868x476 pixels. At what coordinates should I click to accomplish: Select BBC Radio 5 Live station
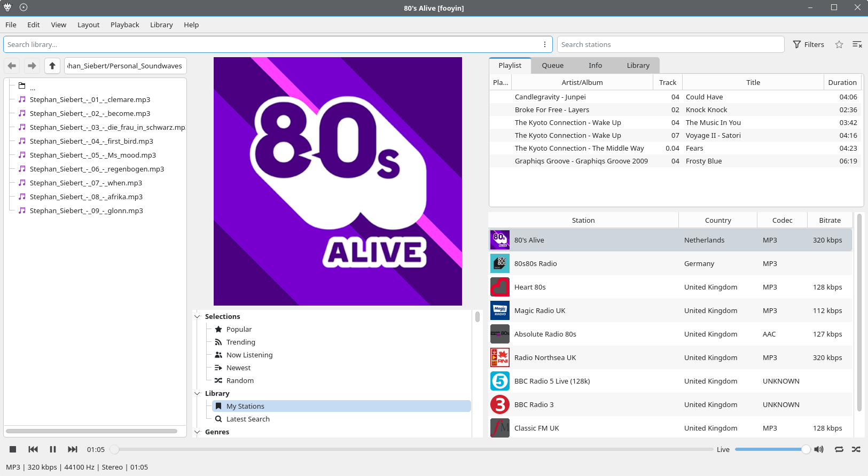pos(670,381)
